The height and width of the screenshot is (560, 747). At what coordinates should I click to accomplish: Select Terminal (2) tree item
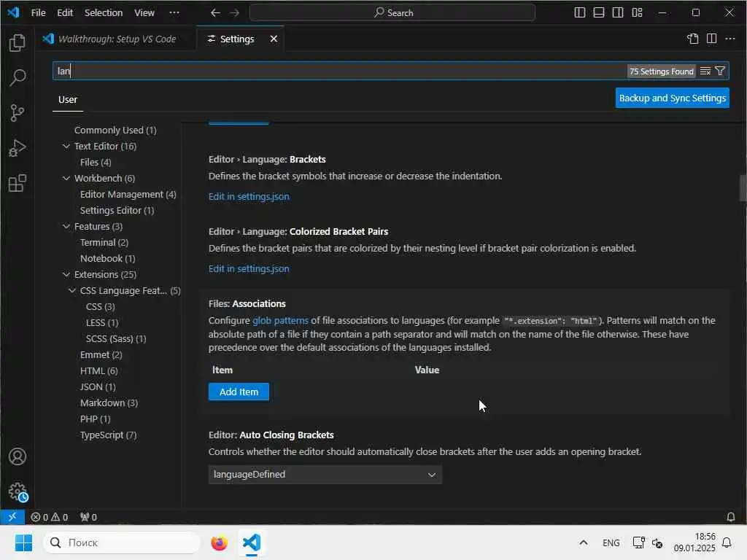pos(104,242)
